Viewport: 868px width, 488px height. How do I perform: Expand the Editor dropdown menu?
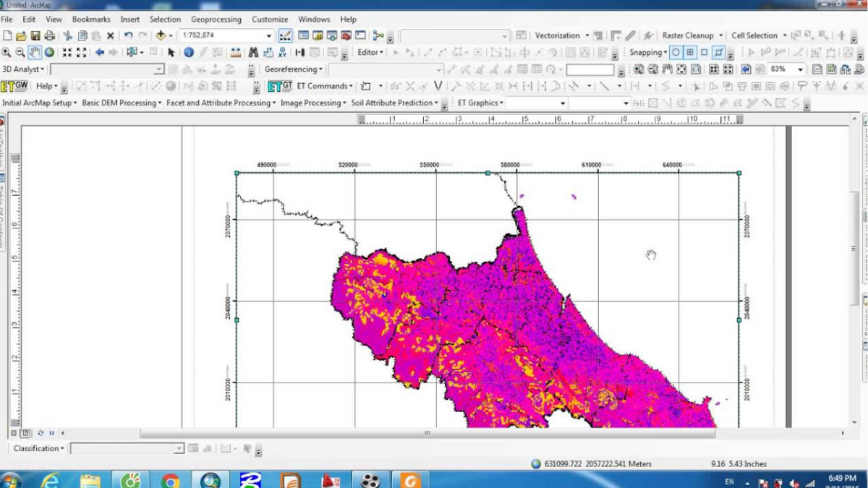(x=370, y=52)
